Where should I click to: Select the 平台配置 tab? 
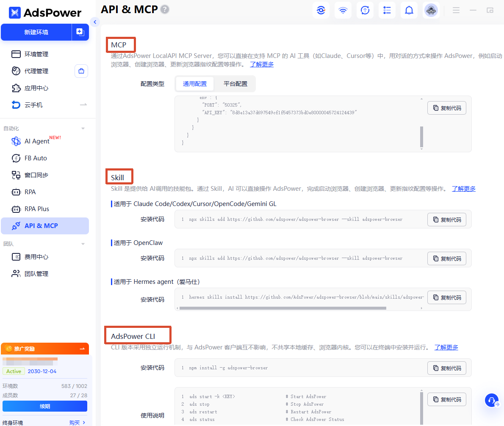[235, 84]
